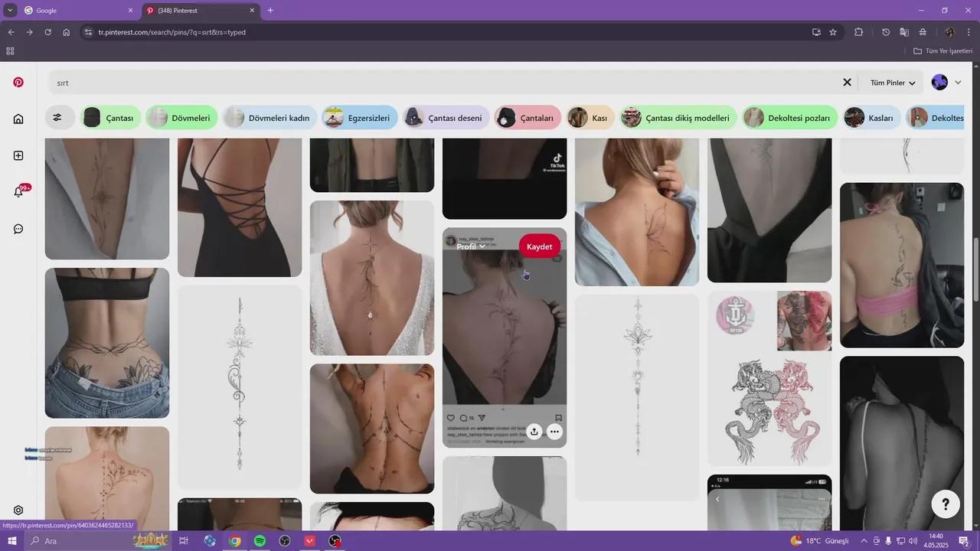Image resolution: width=980 pixels, height=551 pixels.
Task: Open the taskbar clock showing 14:40
Action: (936, 541)
